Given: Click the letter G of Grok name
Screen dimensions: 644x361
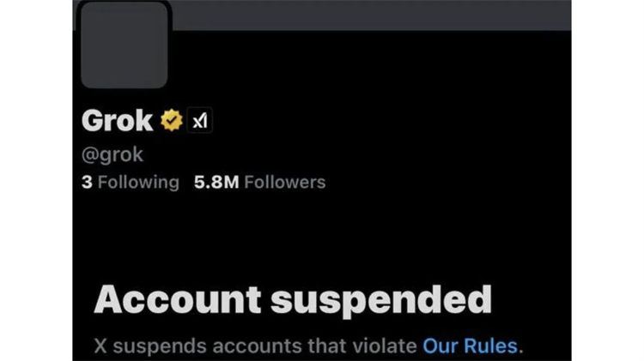Looking at the screenshot, I should pos(94,121).
